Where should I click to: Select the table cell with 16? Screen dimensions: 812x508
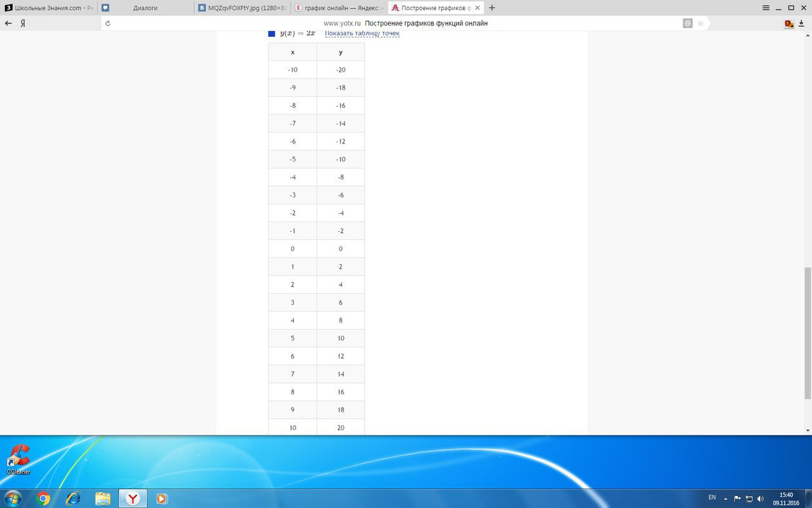pos(341,392)
